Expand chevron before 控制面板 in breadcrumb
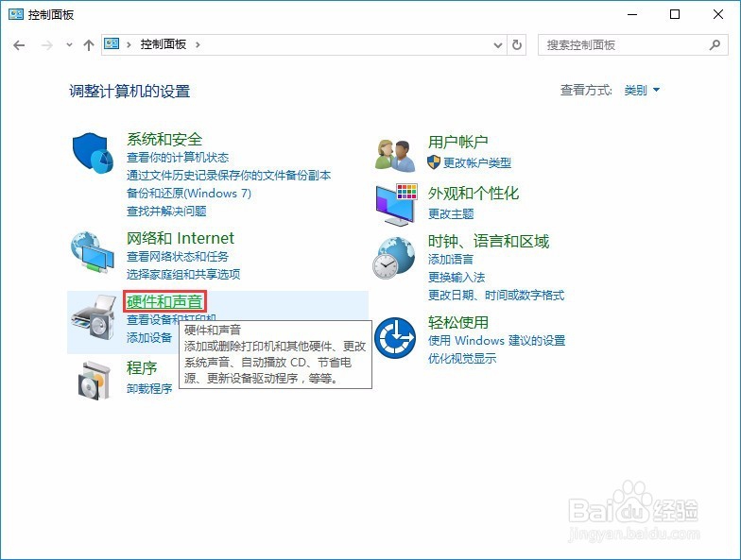The image size is (741, 560). click(129, 45)
